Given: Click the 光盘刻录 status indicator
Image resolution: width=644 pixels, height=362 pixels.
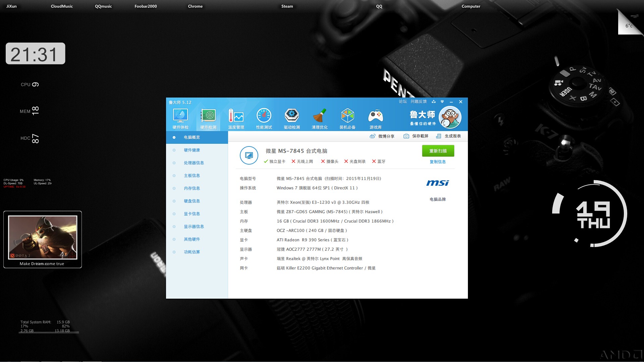Looking at the screenshot, I should 355,162.
